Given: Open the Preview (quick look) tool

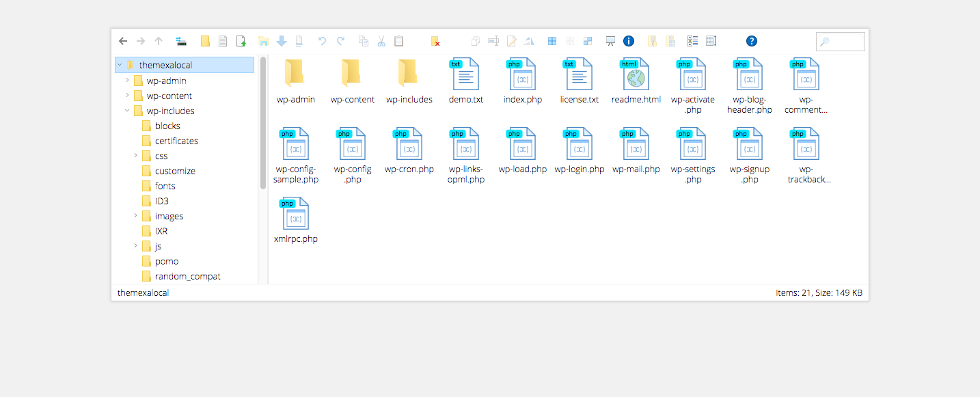Looking at the screenshot, I should (610, 41).
